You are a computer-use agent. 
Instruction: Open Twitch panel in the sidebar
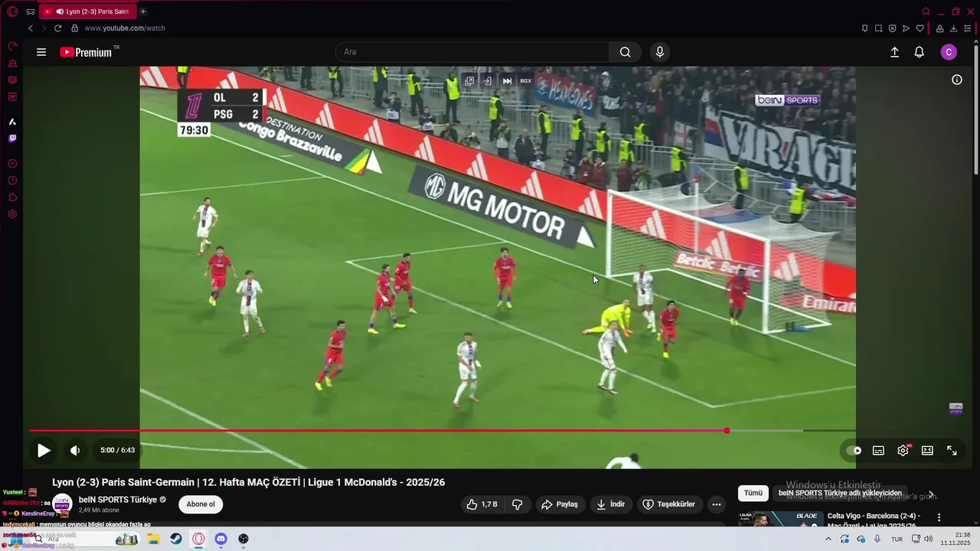12,139
